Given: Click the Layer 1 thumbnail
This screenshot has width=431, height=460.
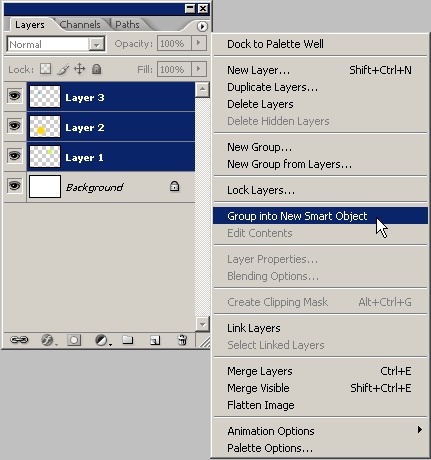Looking at the screenshot, I should point(45,156).
